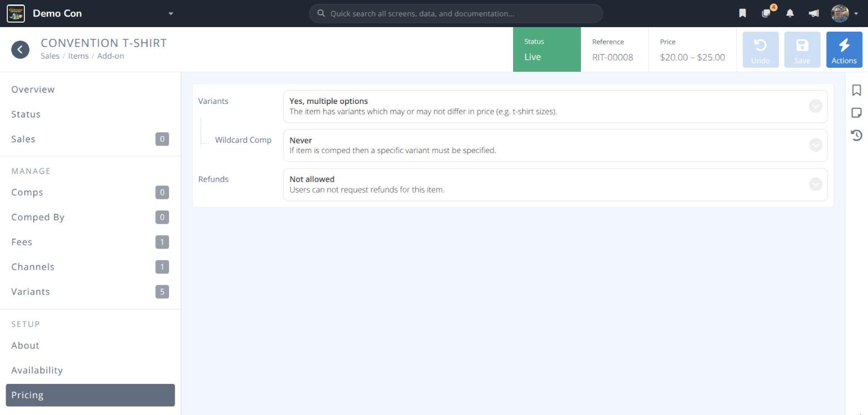Screen dimensions: 868x415
Task: Expand the Wildcard Comp dropdown arrow
Action: pos(815,145)
